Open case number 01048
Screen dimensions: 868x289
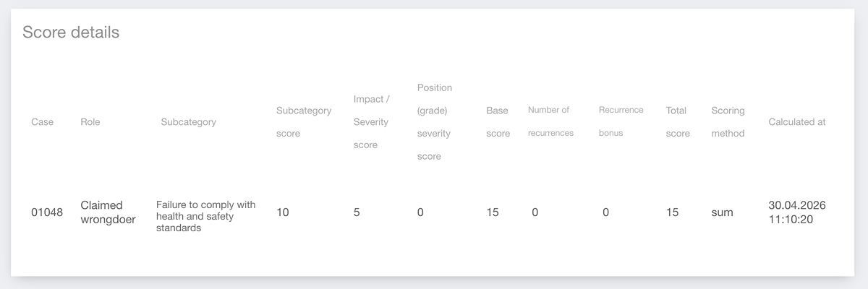pyautogui.click(x=47, y=212)
